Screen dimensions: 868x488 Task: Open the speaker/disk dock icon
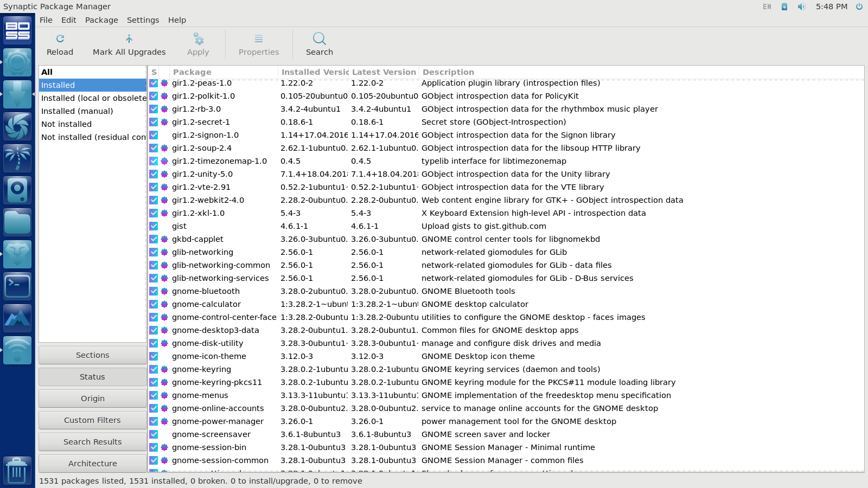pyautogui.click(x=17, y=190)
